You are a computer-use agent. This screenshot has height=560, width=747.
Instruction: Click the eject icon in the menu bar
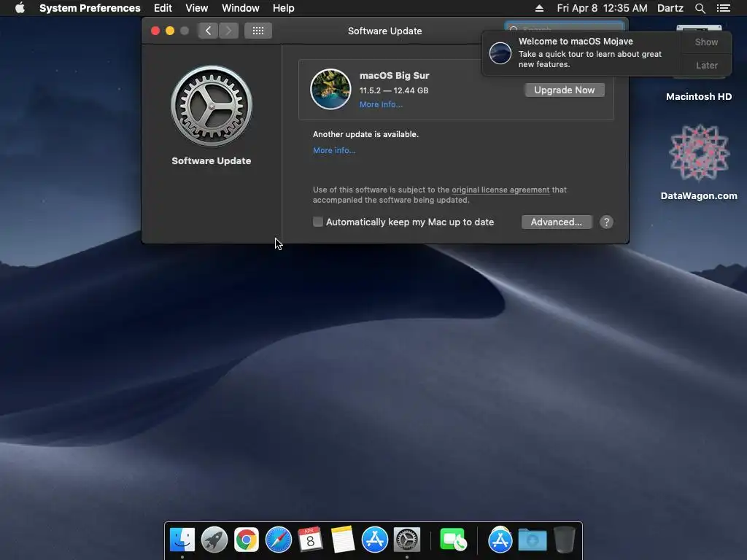tap(539, 8)
